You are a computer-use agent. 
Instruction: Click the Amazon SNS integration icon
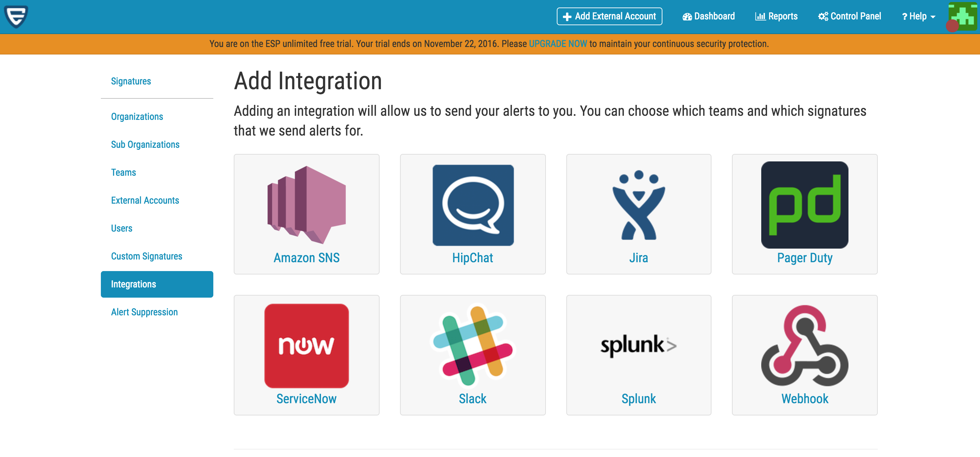(x=306, y=205)
